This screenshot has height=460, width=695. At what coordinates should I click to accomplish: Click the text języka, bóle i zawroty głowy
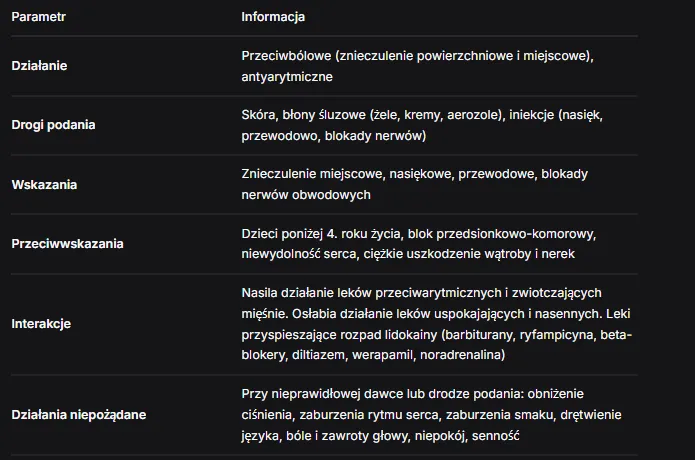tap(325, 436)
